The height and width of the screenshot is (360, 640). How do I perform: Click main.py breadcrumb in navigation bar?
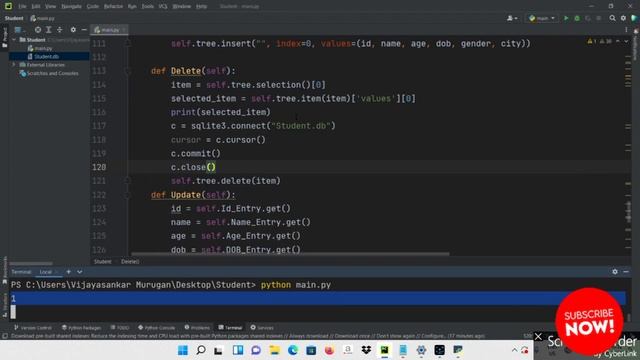point(42,18)
